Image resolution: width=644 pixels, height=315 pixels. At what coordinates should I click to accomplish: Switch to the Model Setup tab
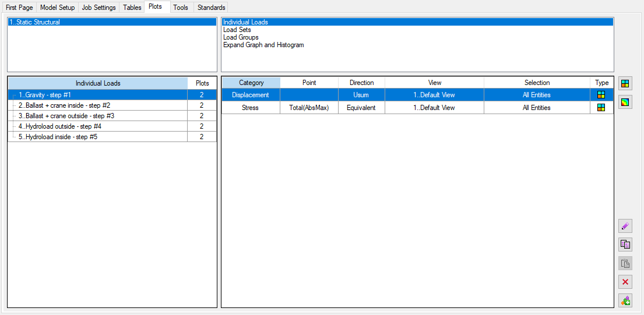pos(57,8)
